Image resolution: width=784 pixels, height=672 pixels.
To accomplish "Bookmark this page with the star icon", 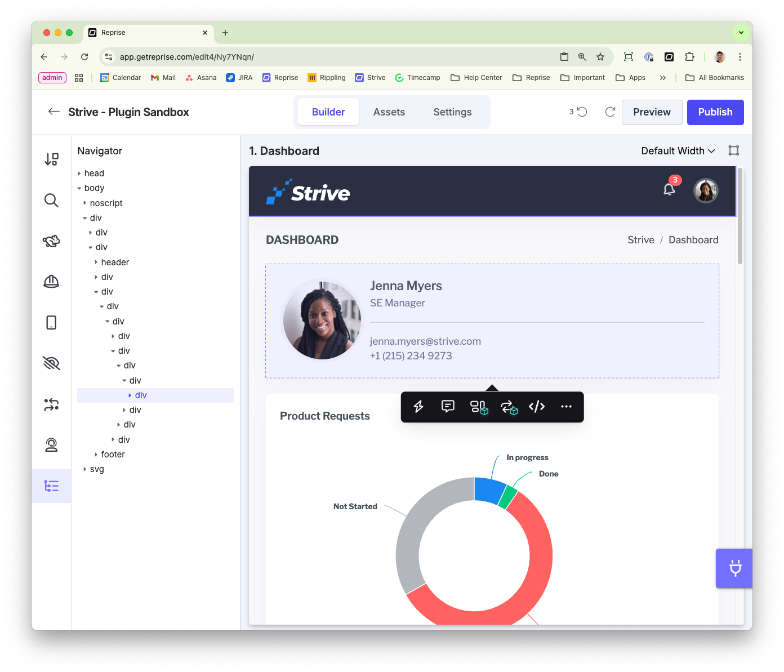I will point(600,57).
